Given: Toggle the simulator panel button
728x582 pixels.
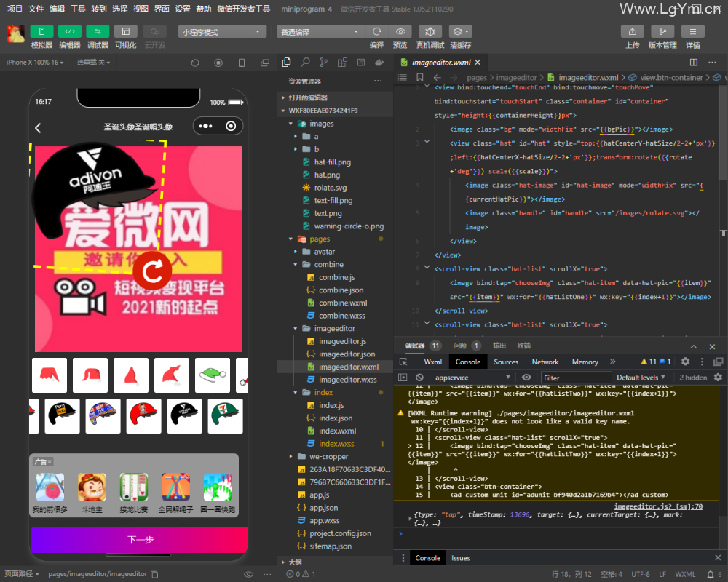Looking at the screenshot, I should tap(41, 31).
